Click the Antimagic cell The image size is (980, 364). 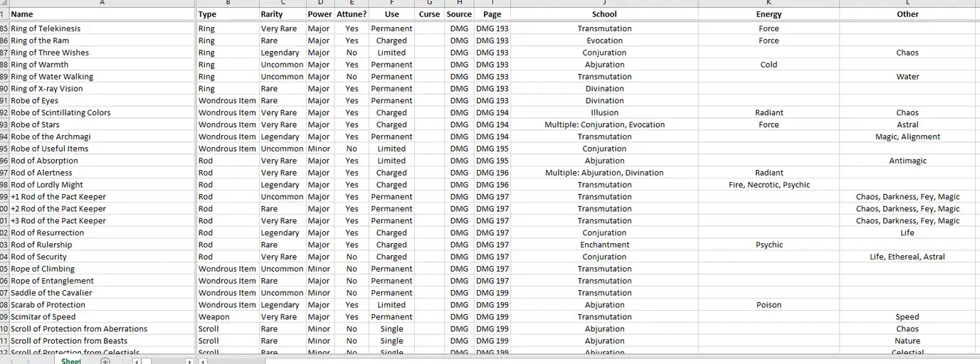click(907, 161)
